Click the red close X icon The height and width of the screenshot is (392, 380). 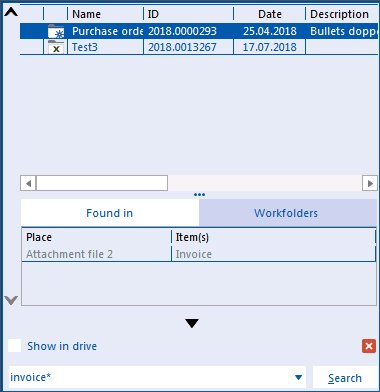pyautogui.click(x=369, y=346)
